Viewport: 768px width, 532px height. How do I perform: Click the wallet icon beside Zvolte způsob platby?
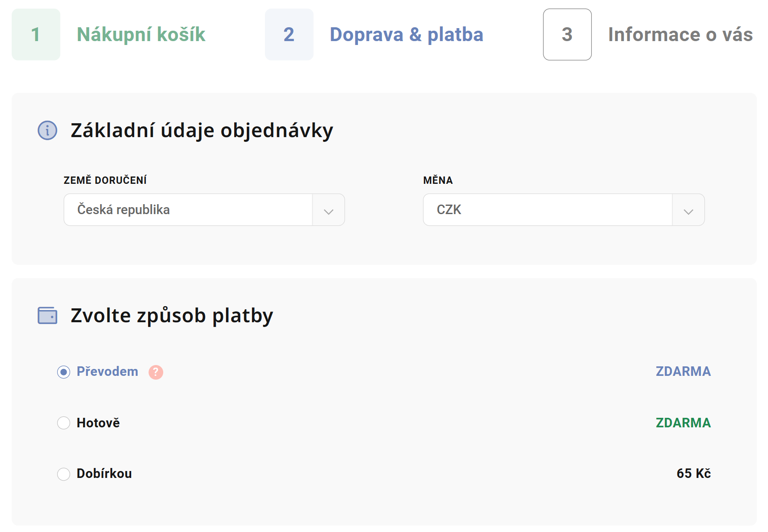pyautogui.click(x=47, y=315)
